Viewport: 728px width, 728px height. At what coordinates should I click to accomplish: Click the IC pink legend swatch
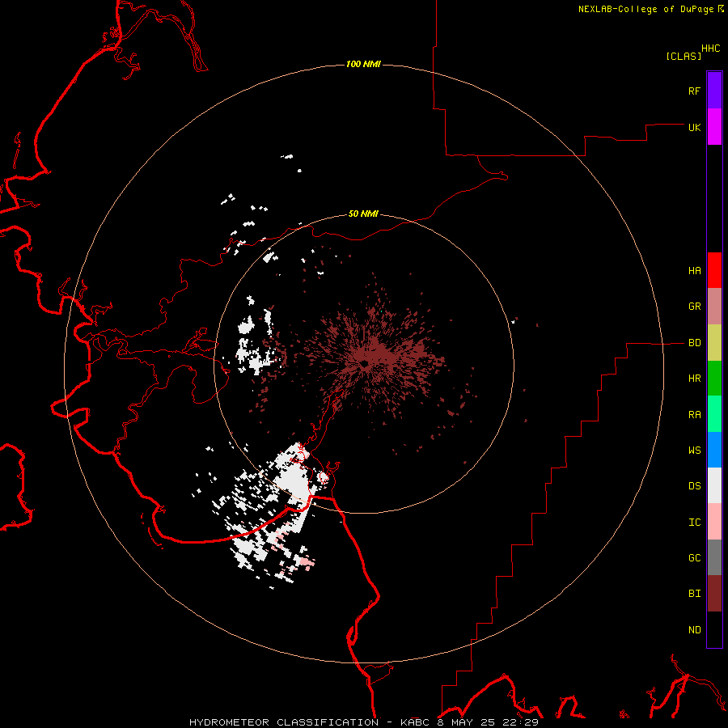(714, 522)
